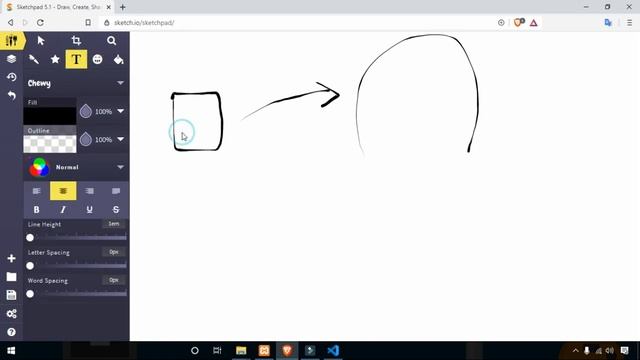Open the help question mark icon
This screenshot has height=360, width=640.
pyautogui.click(x=11, y=332)
